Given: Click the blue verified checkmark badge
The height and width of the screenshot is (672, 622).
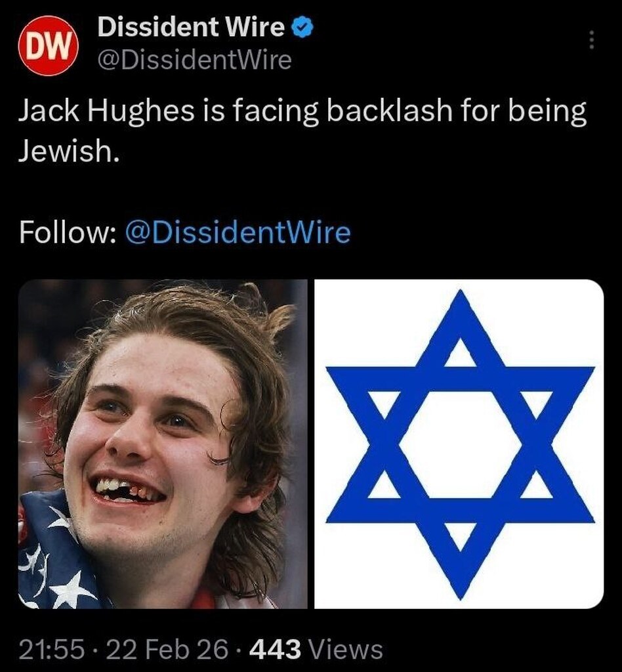Looking at the screenshot, I should 303,28.
